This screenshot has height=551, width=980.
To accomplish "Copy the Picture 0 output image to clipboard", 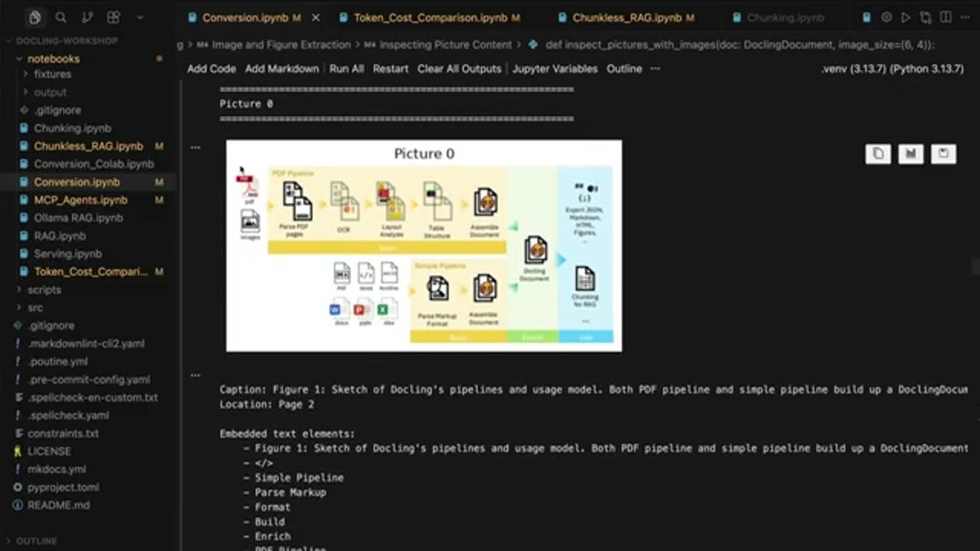I will coord(877,154).
